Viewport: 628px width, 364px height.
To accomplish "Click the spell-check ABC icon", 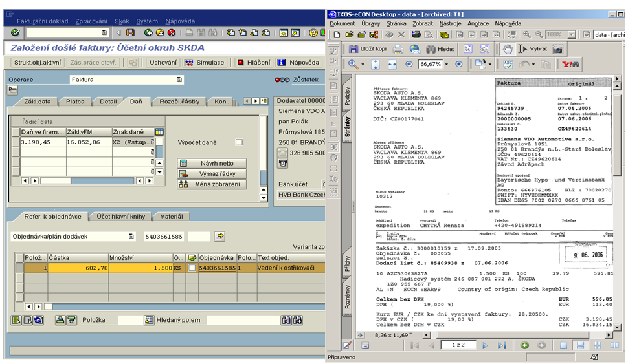I will click(x=508, y=64).
